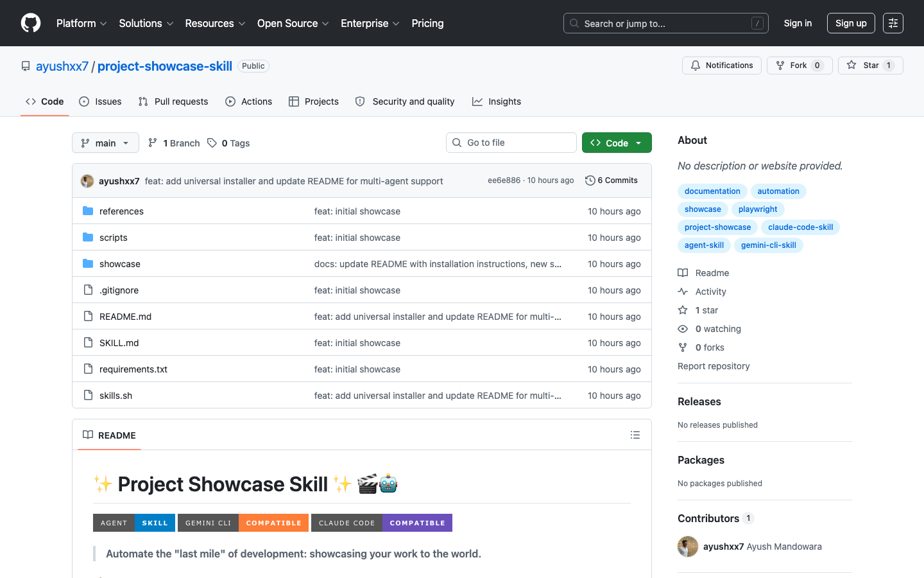
Task: Select the automation topic tag
Action: coord(778,191)
